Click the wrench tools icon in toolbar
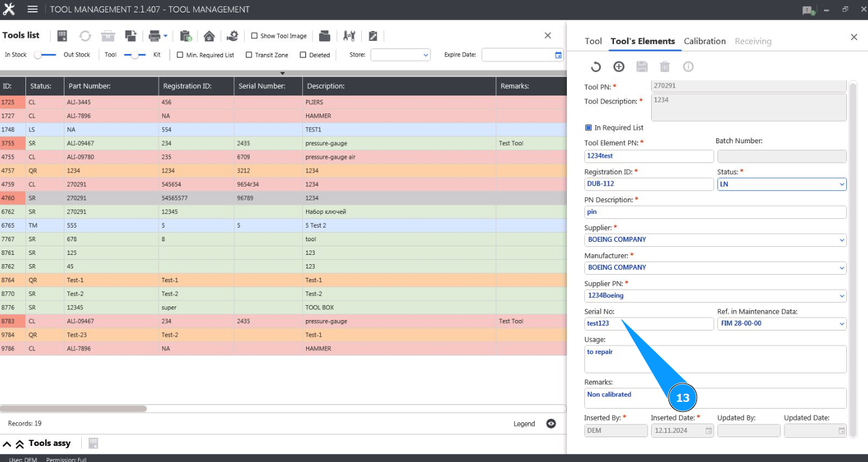This screenshot has height=462, width=868. (x=349, y=36)
